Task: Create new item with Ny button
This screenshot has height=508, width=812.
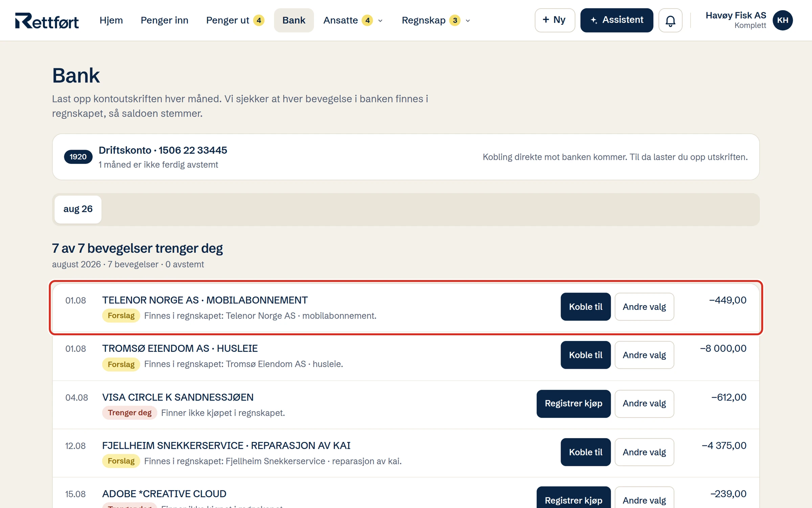Action: click(555, 20)
